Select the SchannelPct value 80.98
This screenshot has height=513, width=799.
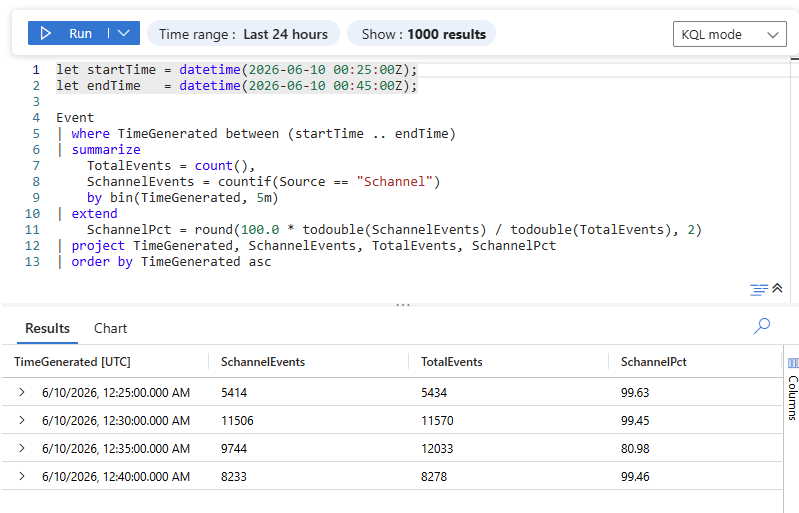(635, 449)
